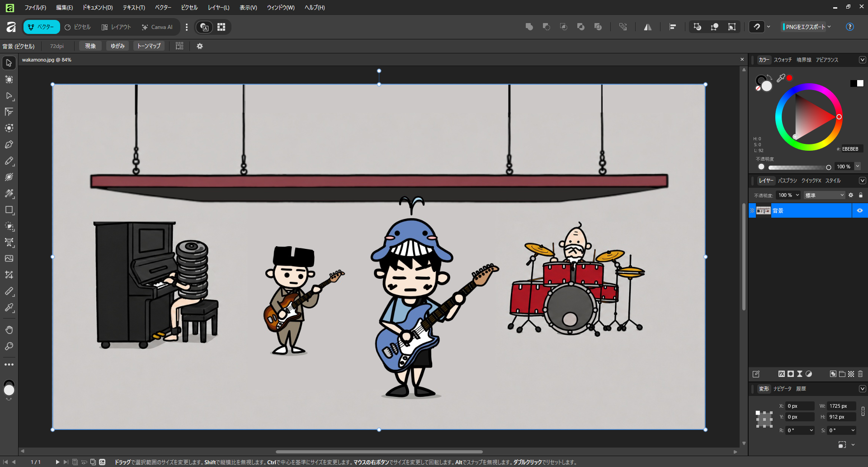Screen dimensions: 868x467
Task: Click the eyedropper in Color panel
Action: 781,78
